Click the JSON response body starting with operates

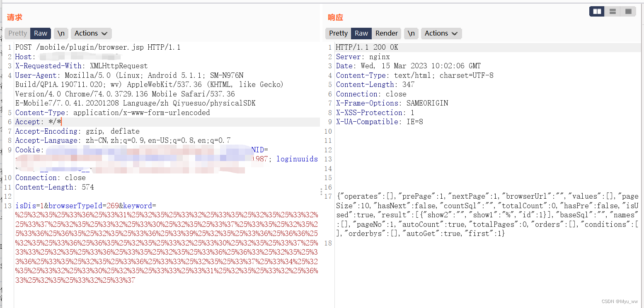[x=488, y=215]
